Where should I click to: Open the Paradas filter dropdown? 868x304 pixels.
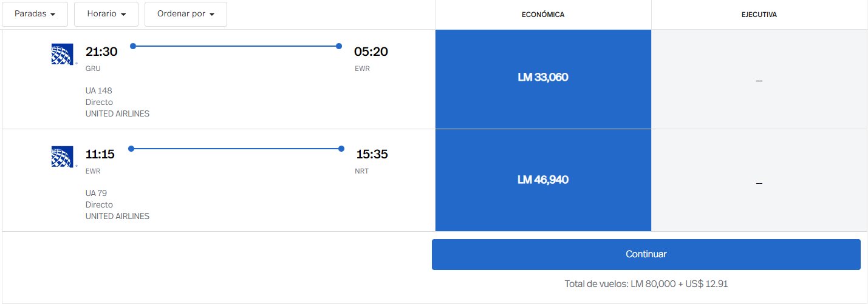(35, 14)
